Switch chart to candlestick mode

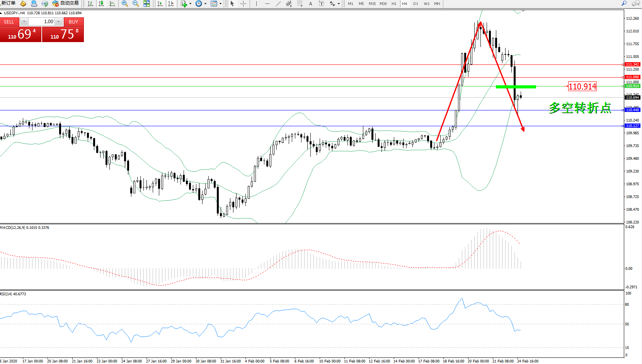tap(101, 3)
